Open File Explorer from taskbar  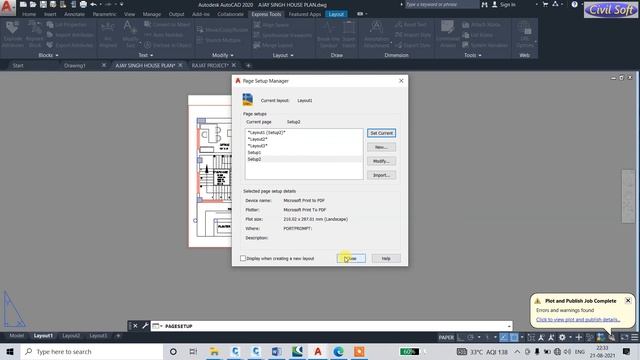214,351
